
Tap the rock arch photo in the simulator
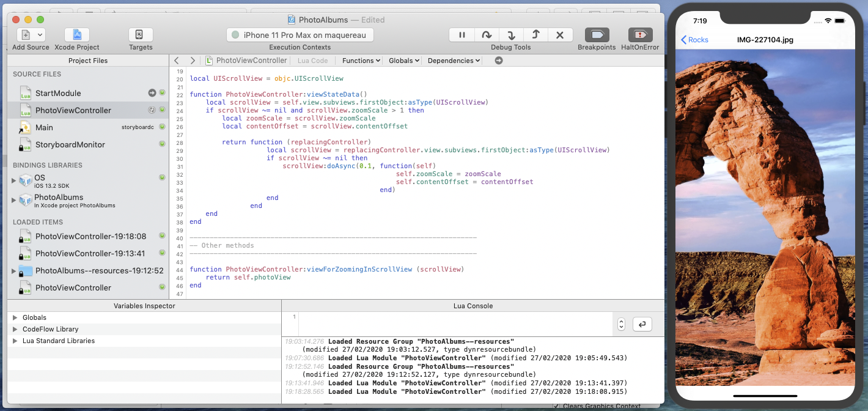click(765, 218)
